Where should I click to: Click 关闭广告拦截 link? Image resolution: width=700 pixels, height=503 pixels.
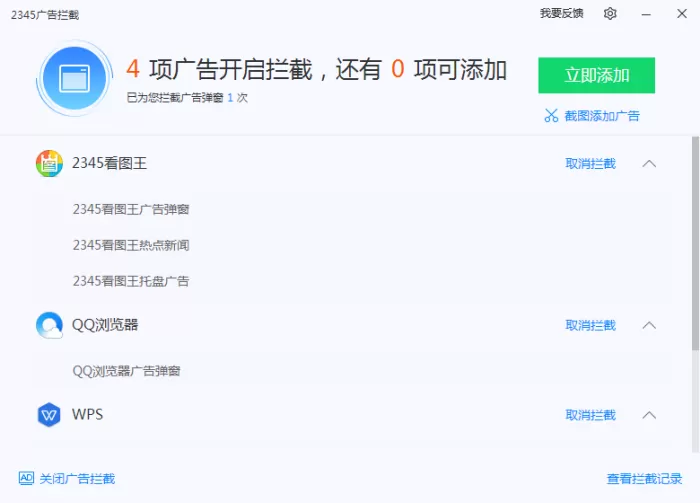click(x=77, y=478)
